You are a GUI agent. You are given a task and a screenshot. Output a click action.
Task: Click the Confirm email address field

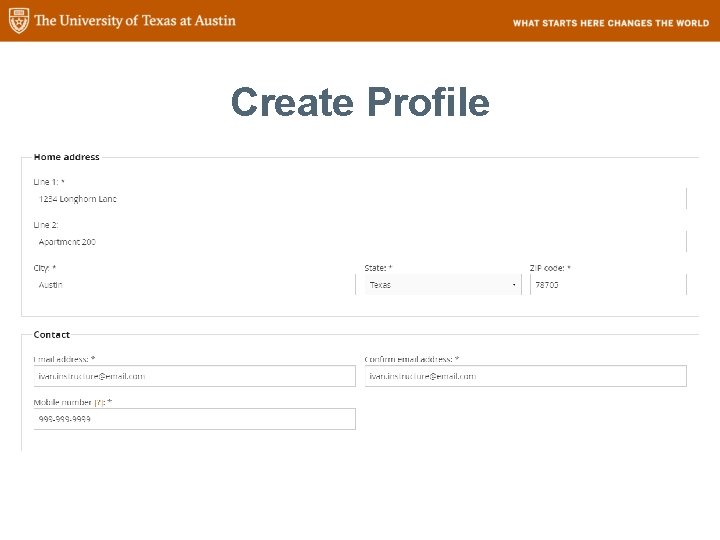(x=526, y=376)
